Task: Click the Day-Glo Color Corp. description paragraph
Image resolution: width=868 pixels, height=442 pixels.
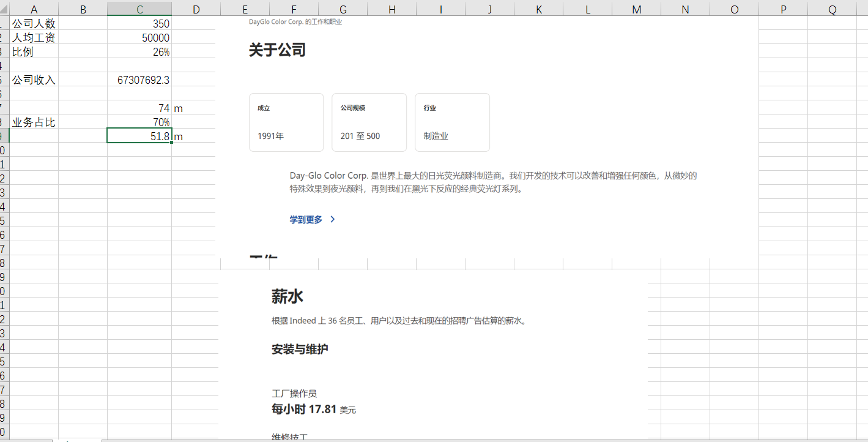Action: point(493,182)
